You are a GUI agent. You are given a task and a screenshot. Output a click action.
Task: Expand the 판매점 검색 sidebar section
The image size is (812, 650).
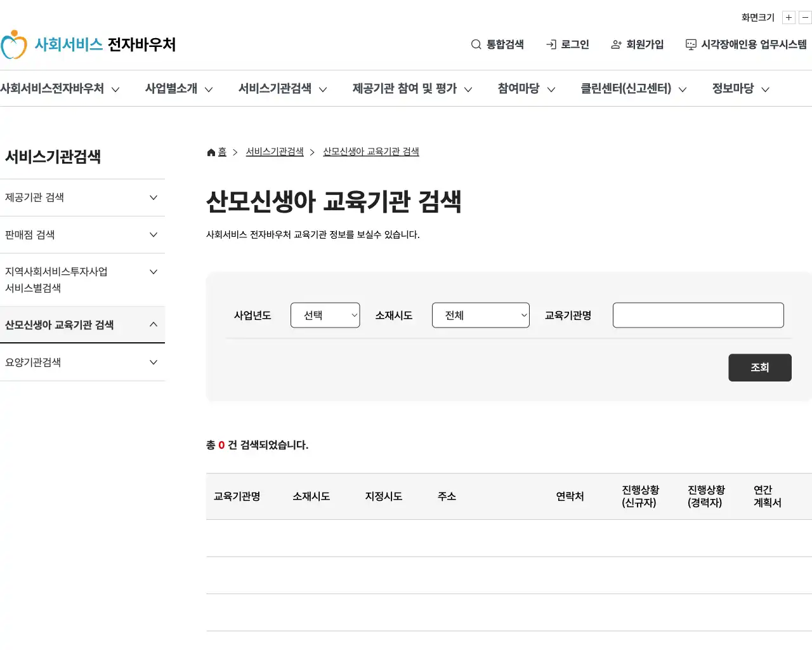[83, 235]
